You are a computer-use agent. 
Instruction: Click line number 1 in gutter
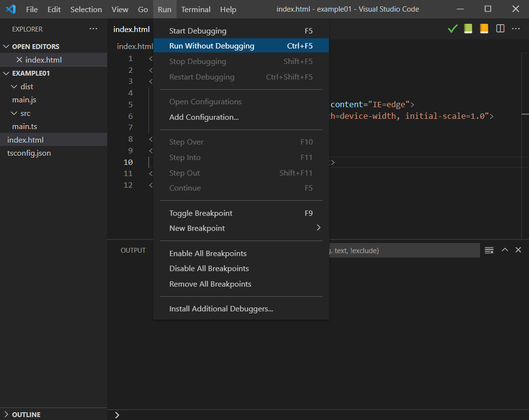point(130,59)
